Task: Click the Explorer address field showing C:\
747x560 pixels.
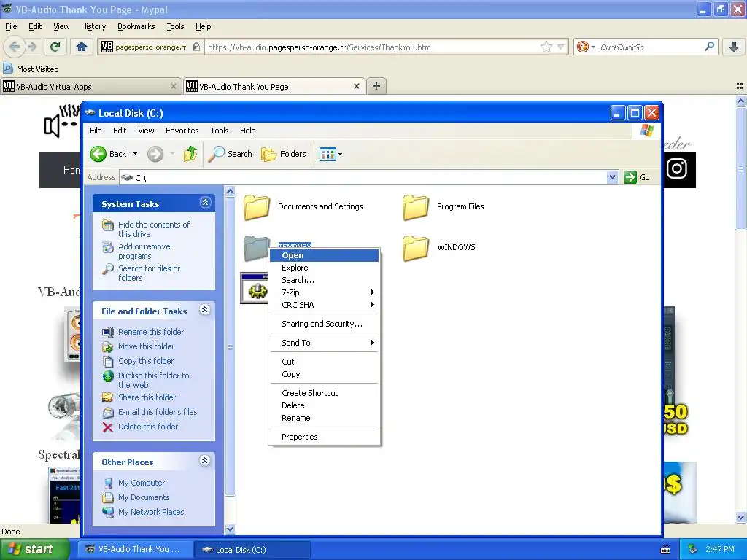Action: point(363,177)
